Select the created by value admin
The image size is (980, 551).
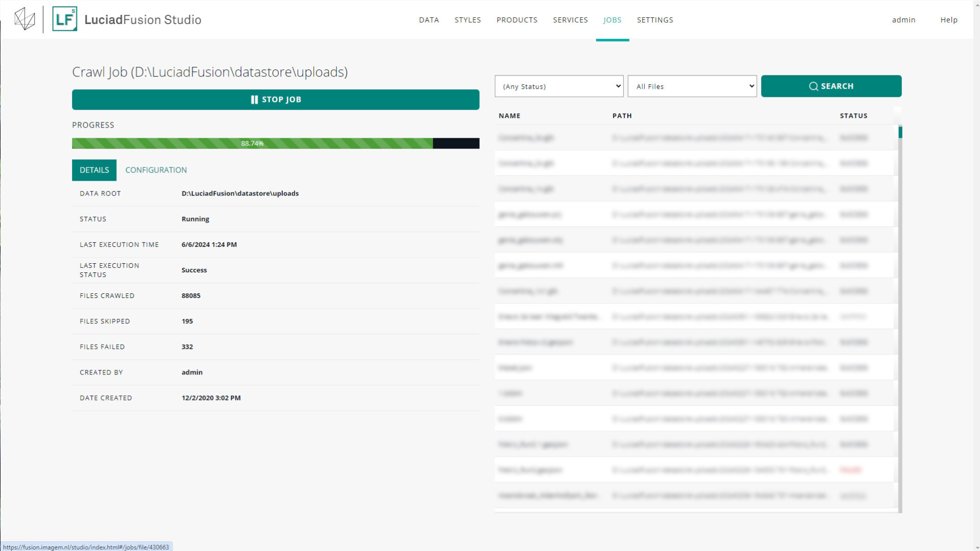(x=192, y=372)
